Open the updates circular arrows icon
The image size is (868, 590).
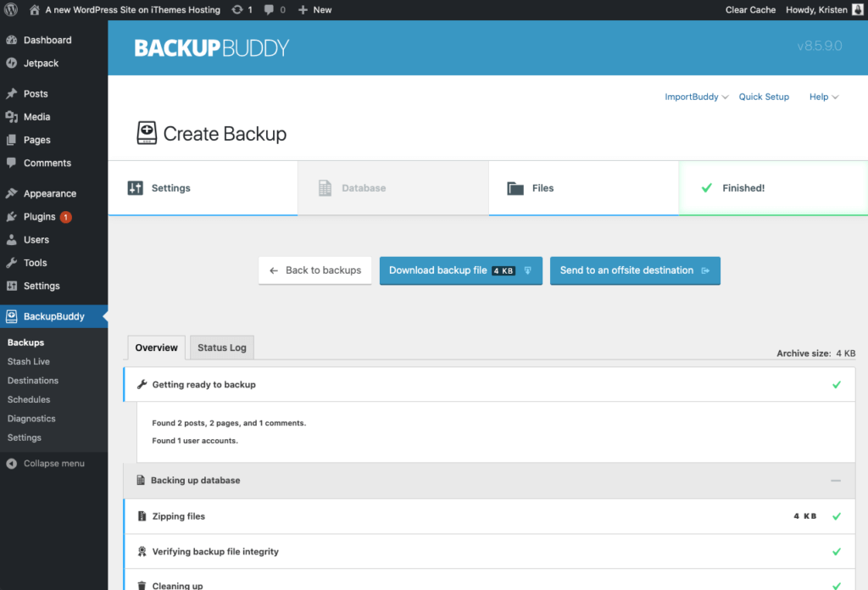point(237,9)
